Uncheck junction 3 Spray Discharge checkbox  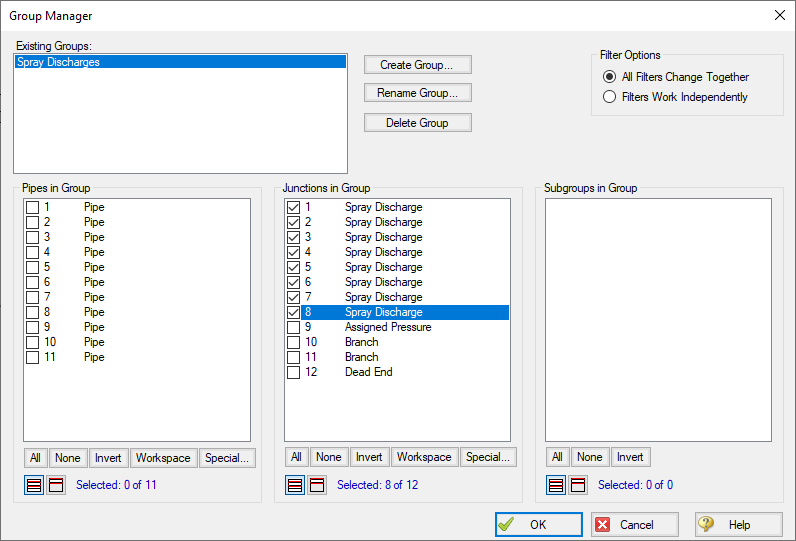point(293,237)
